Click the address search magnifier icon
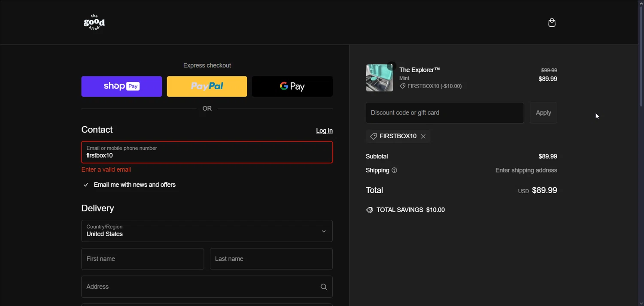Viewport: 644px width, 306px height. 324,287
